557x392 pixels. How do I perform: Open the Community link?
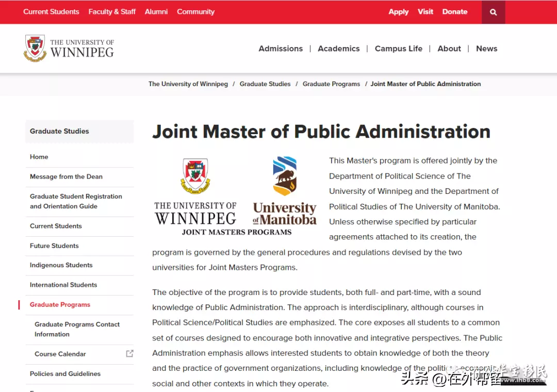[196, 12]
